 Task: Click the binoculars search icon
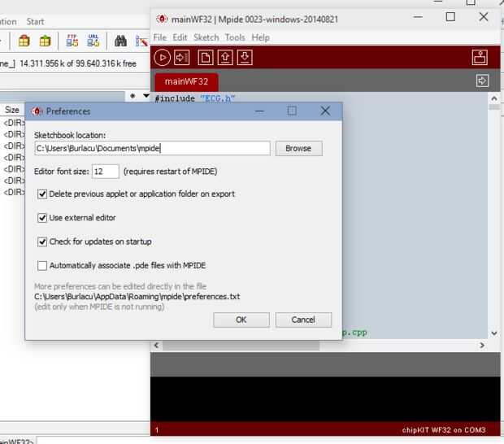(x=120, y=41)
